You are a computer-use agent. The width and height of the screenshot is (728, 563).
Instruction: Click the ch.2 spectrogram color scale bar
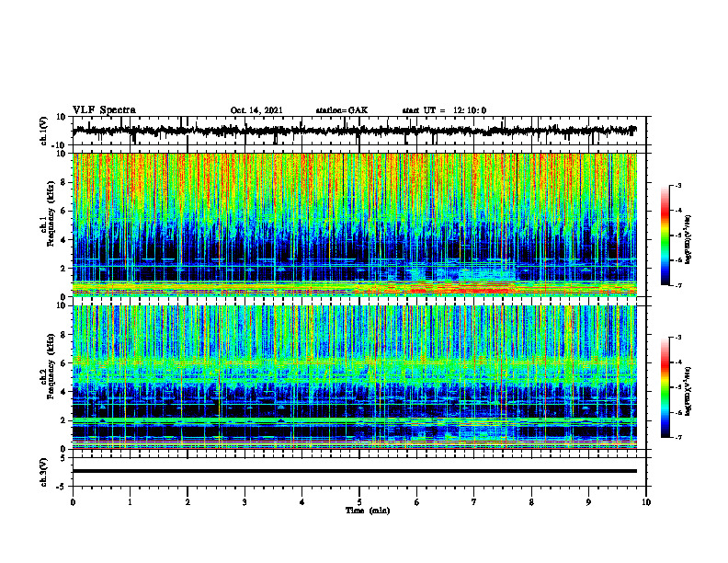pos(665,387)
